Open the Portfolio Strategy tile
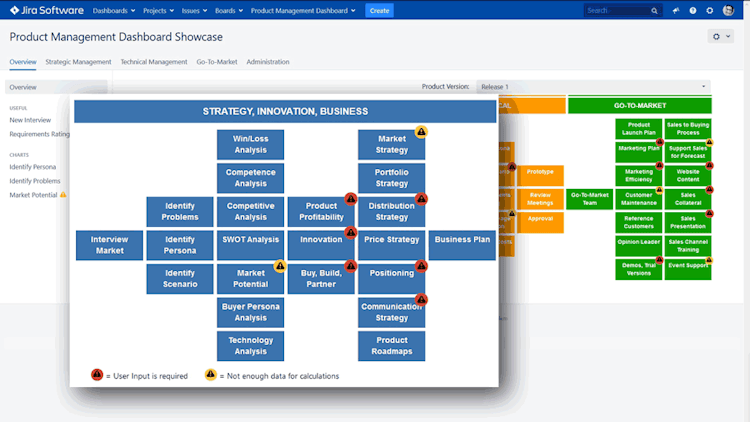Viewport: 750px width, 422px height. click(x=391, y=178)
